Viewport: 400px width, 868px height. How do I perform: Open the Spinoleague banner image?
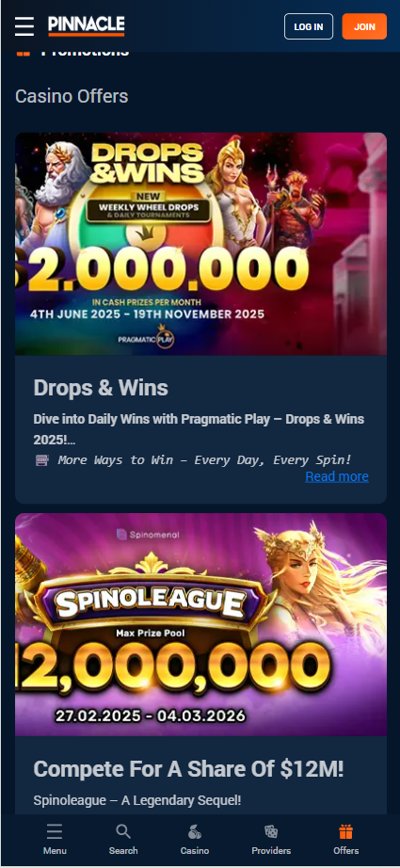pos(200,624)
